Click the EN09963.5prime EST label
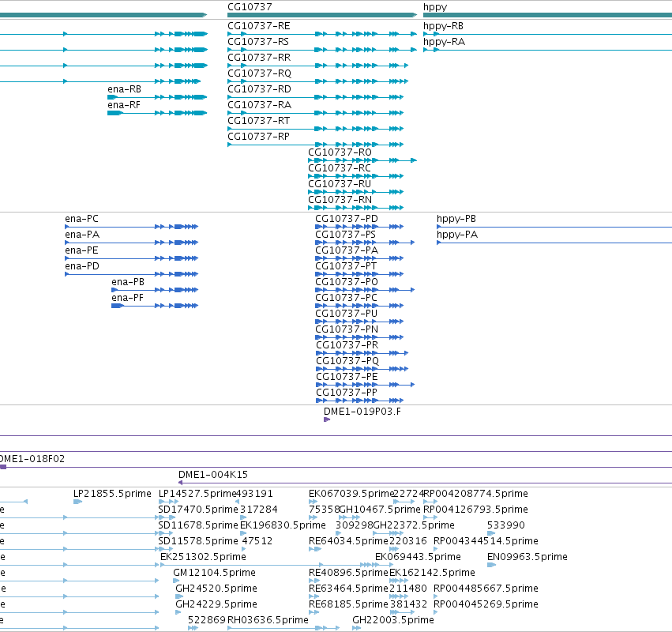672x632 pixels. 527,558
